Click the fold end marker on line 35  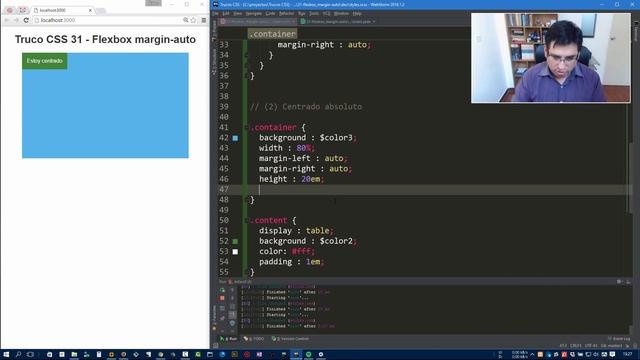pyautogui.click(x=247, y=65)
